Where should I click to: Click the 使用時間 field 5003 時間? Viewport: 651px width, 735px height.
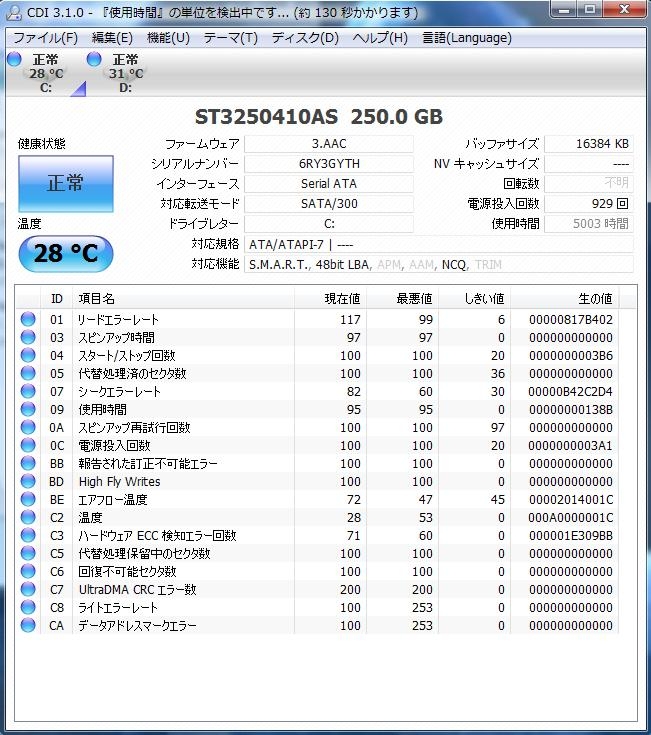pyautogui.click(x=589, y=224)
